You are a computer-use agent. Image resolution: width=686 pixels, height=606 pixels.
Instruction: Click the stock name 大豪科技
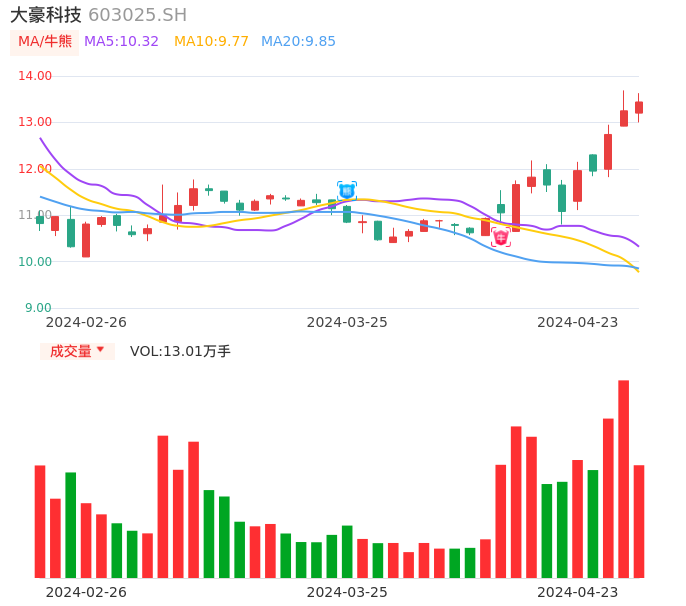pos(46,15)
